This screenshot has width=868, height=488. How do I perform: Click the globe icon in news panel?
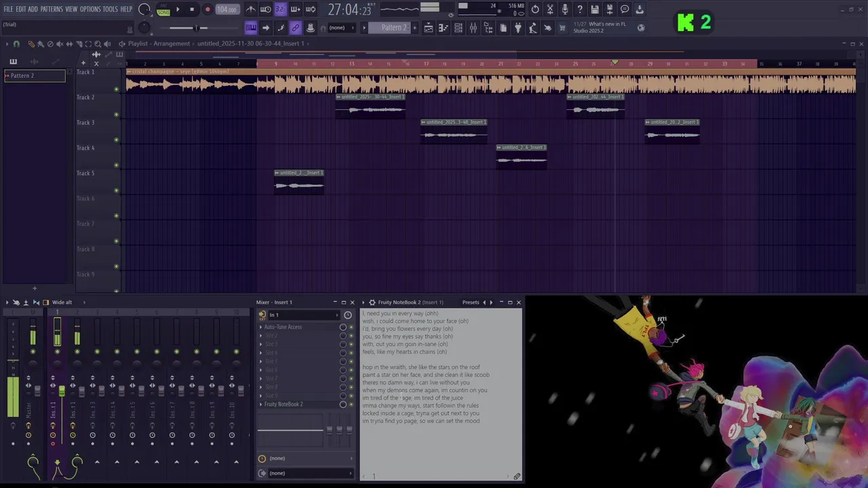pyautogui.click(x=641, y=28)
